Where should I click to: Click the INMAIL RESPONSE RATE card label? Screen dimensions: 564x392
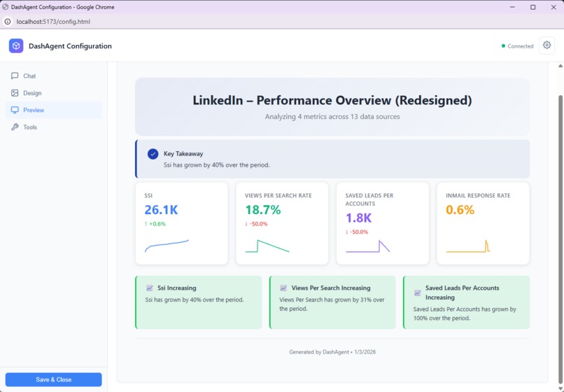pyautogui.click(x=478, y=195)
